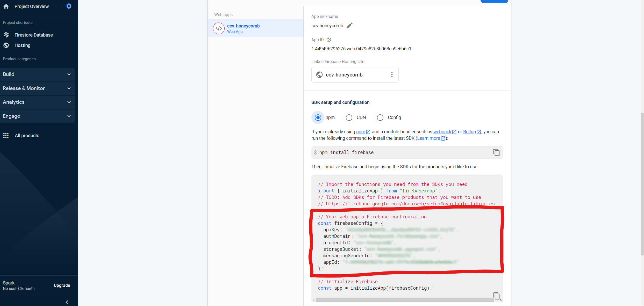Viewport: 644px width, 306px height.
Task: Open All products page
Action: click(27, 135)
